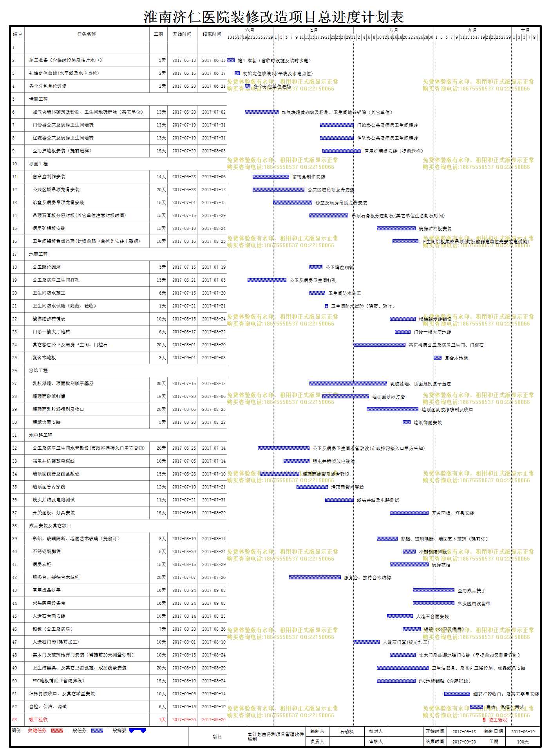Image resolution: width=550 pixels, height=756 pixels.
Task: Click task name 病房衣柜 in row 41
Action: click(x=42, y=564)
